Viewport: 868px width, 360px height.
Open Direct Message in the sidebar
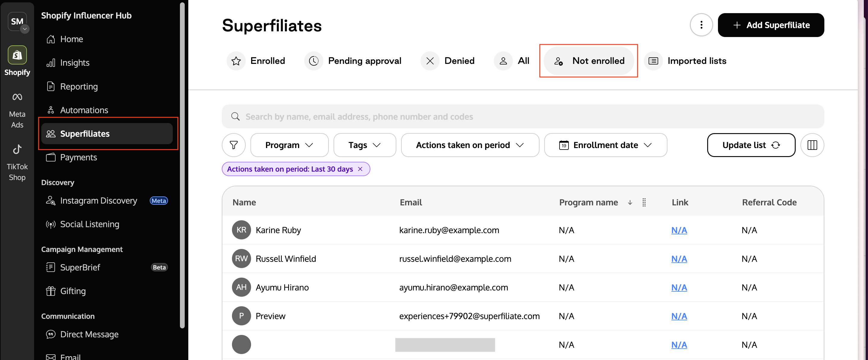point(107,334)
